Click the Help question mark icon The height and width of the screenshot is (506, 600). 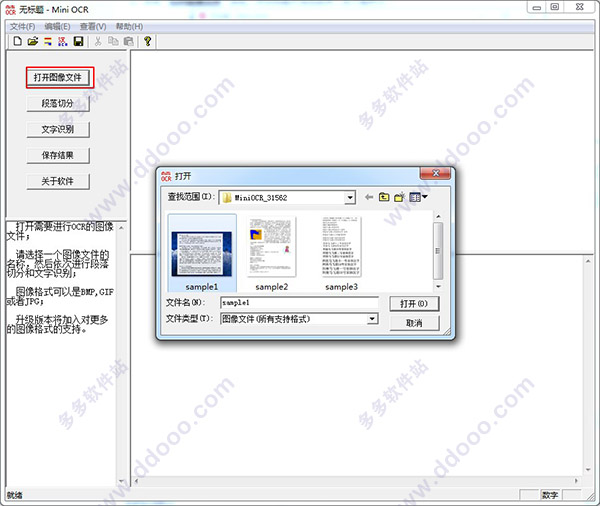(147, 41)
